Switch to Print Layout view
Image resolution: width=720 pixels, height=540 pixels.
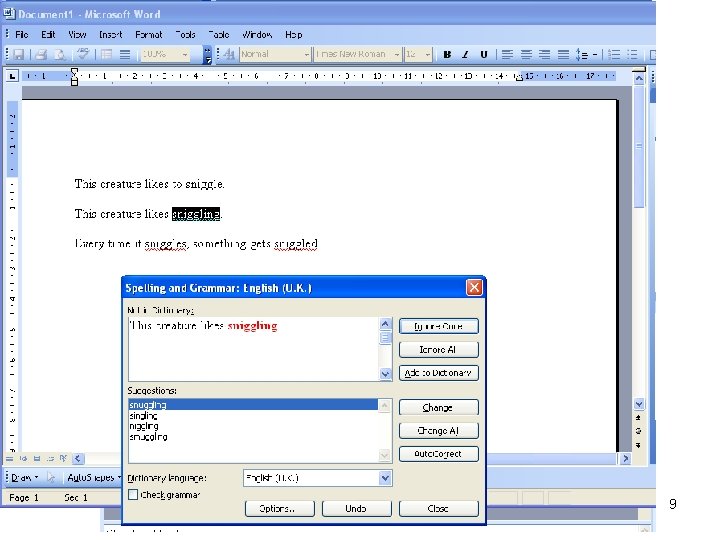[37, 458]
